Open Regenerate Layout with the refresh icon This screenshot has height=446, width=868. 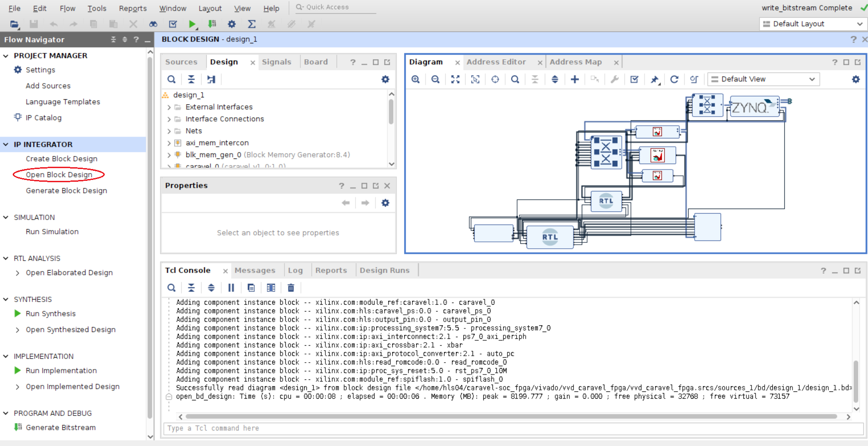pos(674,79)
